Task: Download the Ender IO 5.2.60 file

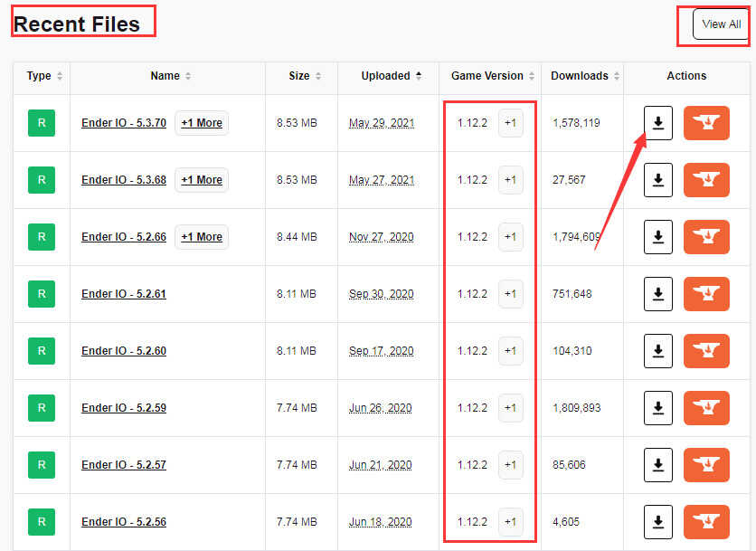Action: [658, 351]
